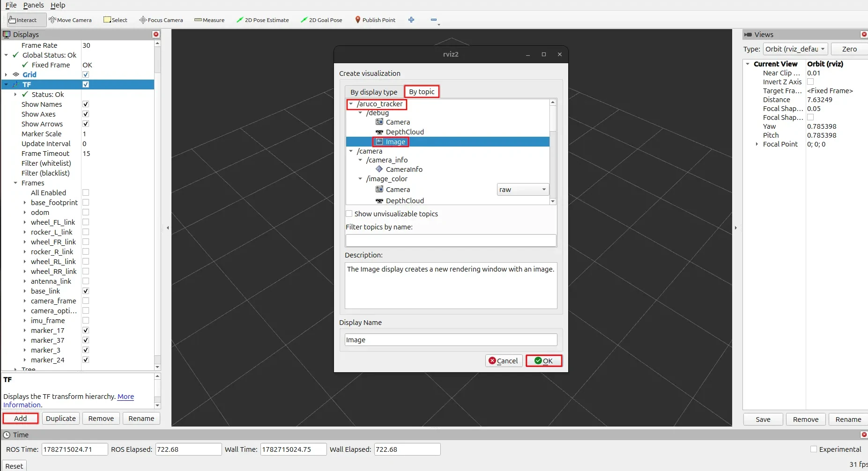
Task: Collapse the /camera topic node
Action: (351, 151)
